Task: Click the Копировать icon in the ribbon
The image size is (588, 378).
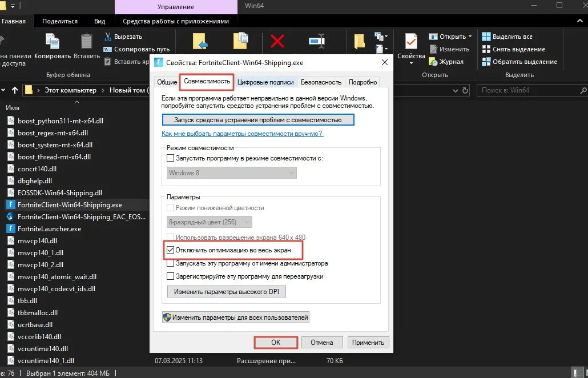Action: [x=53, y=41]
